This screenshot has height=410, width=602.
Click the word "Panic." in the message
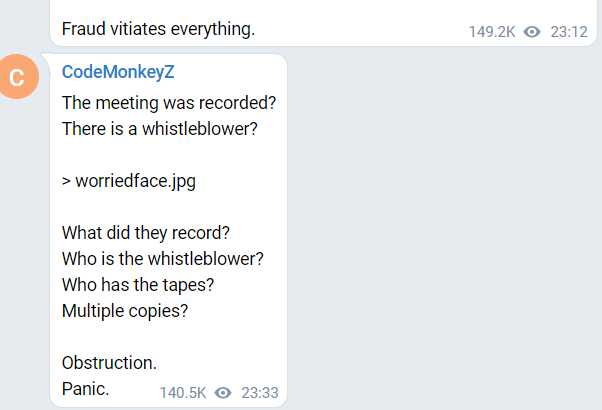(x=85, y=388)
